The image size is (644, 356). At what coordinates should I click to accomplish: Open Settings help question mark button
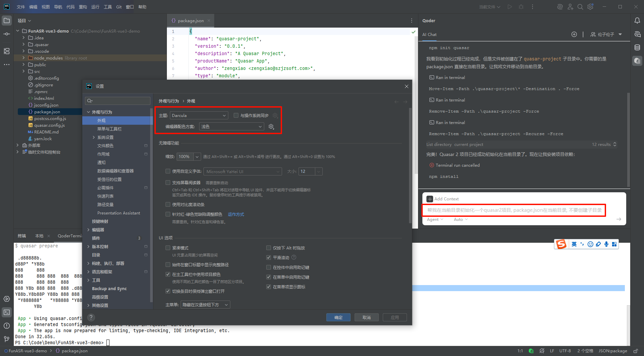pos(91,317)
